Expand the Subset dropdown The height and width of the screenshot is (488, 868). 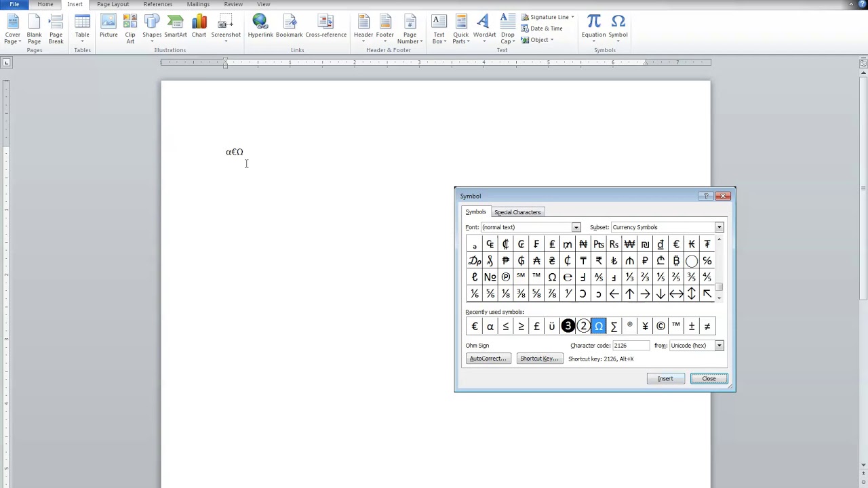(x=719, y=228)
